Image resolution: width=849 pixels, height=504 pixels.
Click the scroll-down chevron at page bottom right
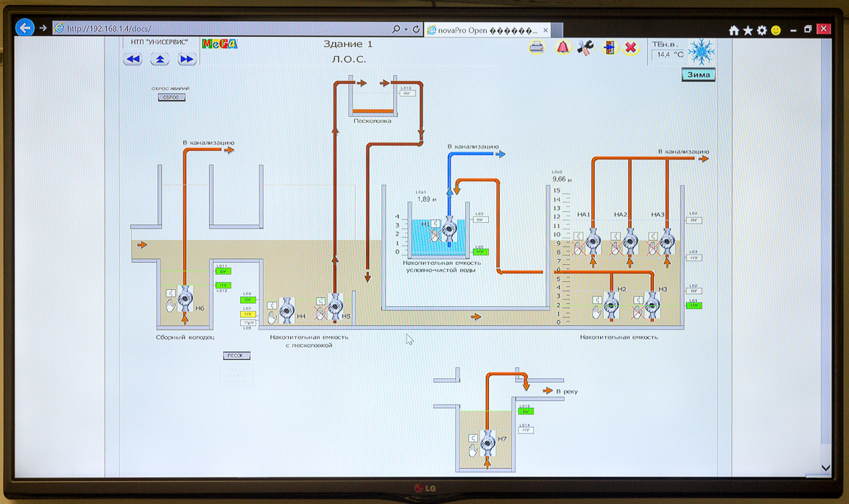click(825, 468)
